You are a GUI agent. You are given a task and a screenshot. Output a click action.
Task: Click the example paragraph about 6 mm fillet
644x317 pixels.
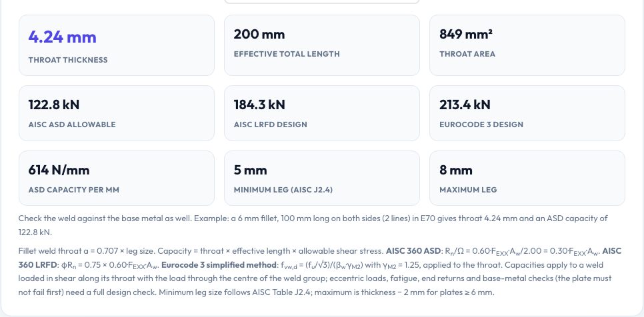coord(313,225)
